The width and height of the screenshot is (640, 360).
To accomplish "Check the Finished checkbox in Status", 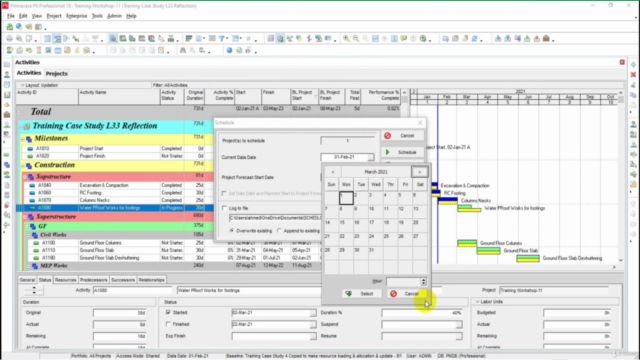I will [x=168, y=324].
